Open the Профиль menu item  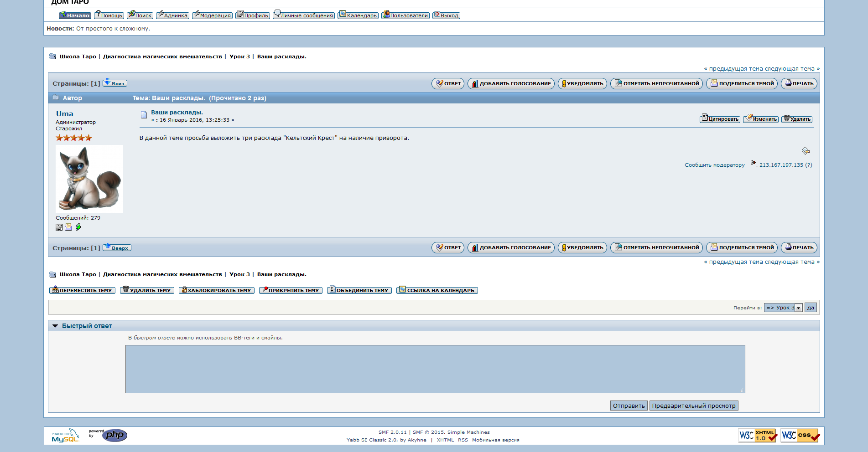click(x=253, y=15)
